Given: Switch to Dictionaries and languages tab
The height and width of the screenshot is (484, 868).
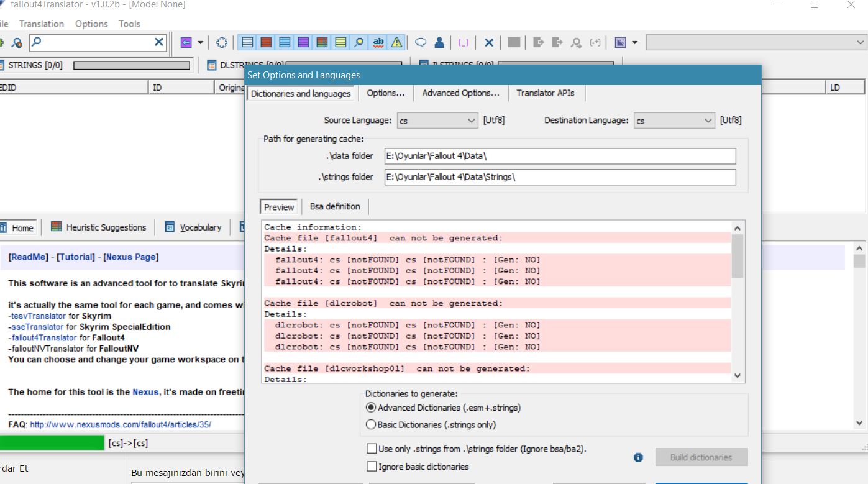Looking at the screenshot, I should point(301,93).
